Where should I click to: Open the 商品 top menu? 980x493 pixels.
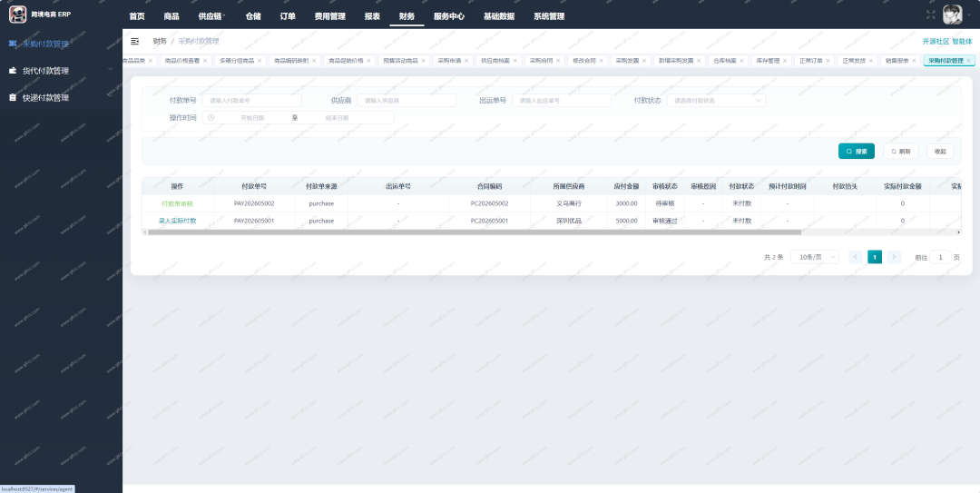coord(171,16)
